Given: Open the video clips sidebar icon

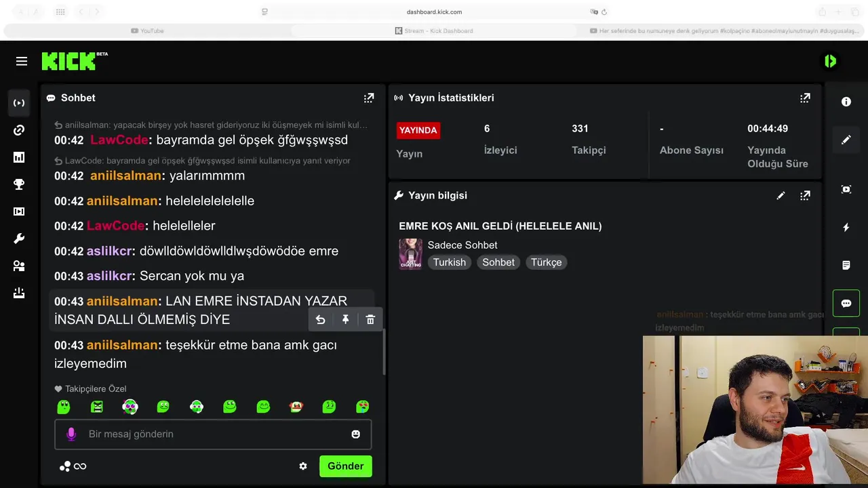Looking at the screenshot, I should click(x=19, y=211).
